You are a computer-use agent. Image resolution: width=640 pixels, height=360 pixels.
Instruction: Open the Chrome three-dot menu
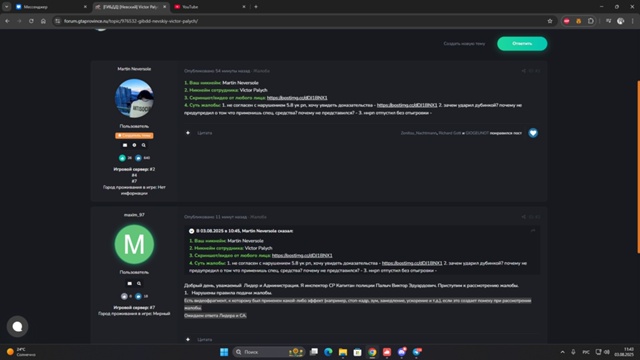[633, 21]
